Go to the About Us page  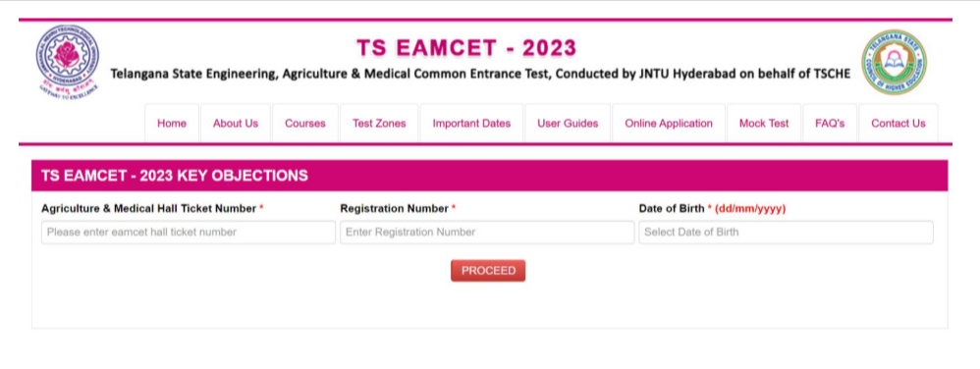(x=236, y=124)
